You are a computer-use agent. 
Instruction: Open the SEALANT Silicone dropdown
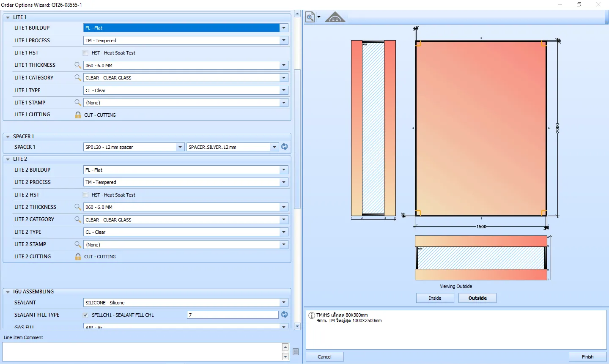click(284, 303)
